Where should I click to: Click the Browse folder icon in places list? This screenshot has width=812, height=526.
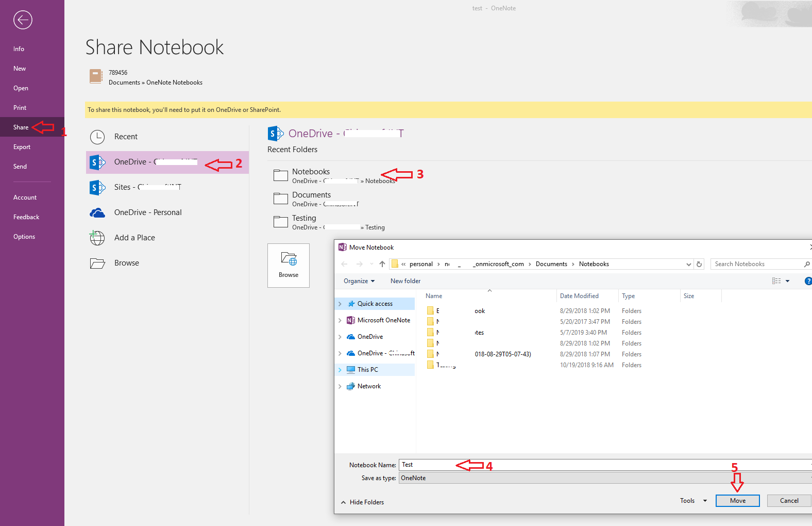click(97, 263)
